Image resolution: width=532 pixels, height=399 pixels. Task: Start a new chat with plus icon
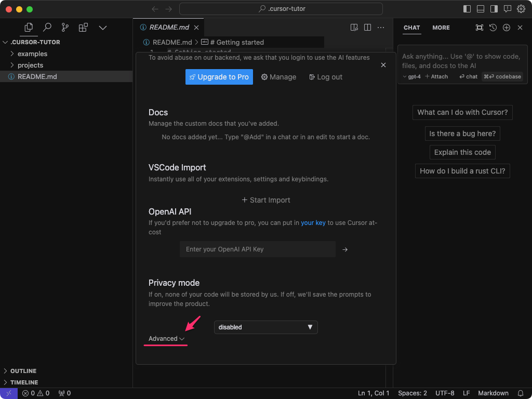[507, 28]
